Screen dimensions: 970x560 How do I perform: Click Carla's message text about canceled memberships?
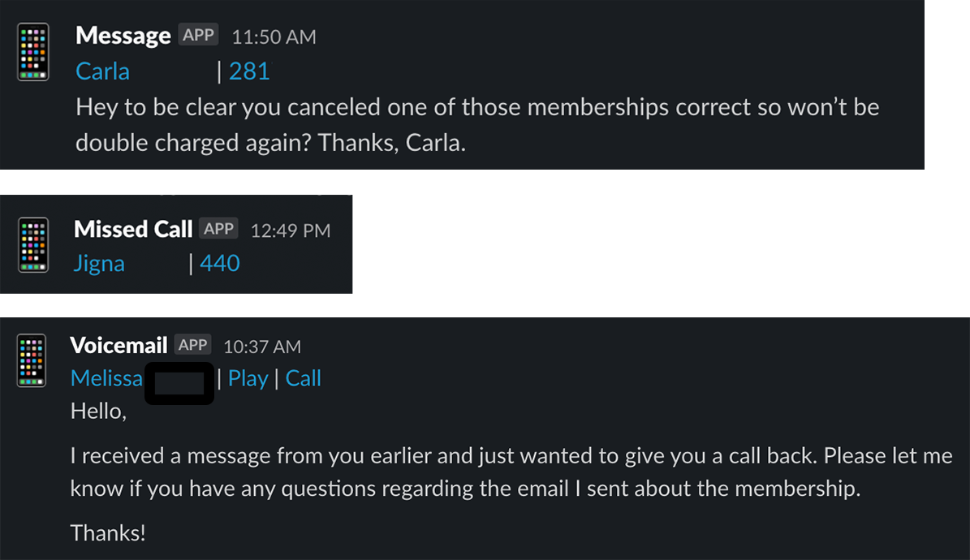click(x=477, y=125)
